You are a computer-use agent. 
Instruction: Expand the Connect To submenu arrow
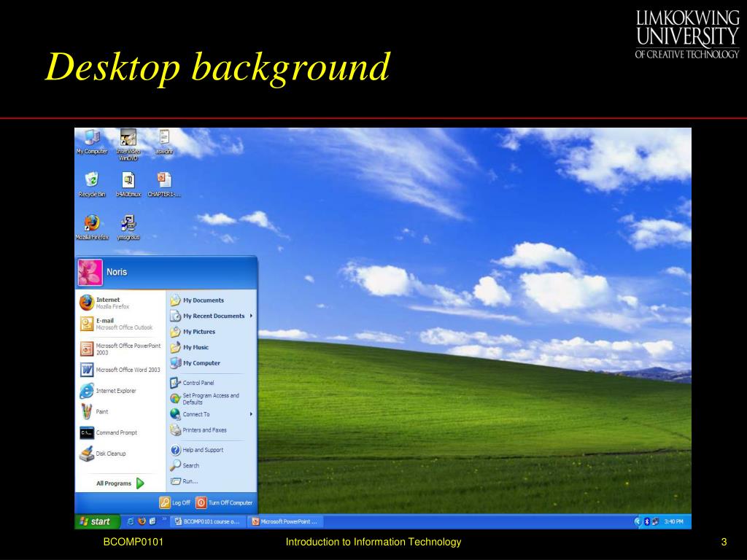(251, 414)
